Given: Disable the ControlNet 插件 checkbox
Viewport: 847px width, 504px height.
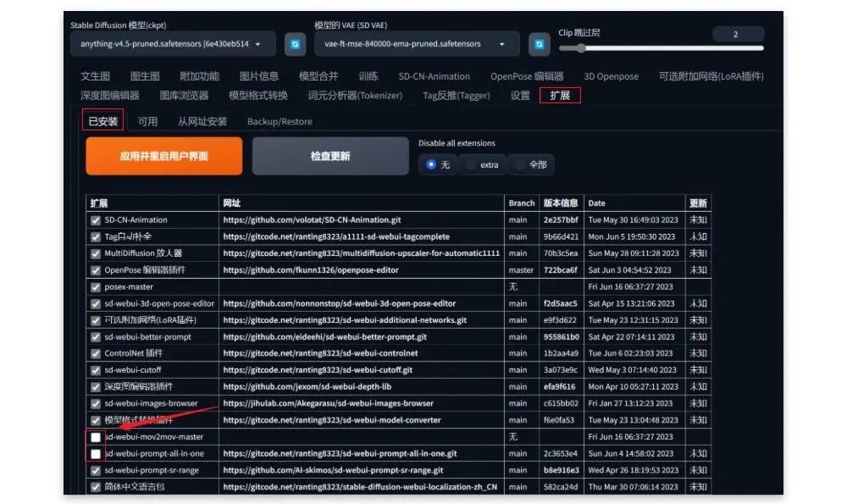Looking at the screenshot, I should [96, 353].
